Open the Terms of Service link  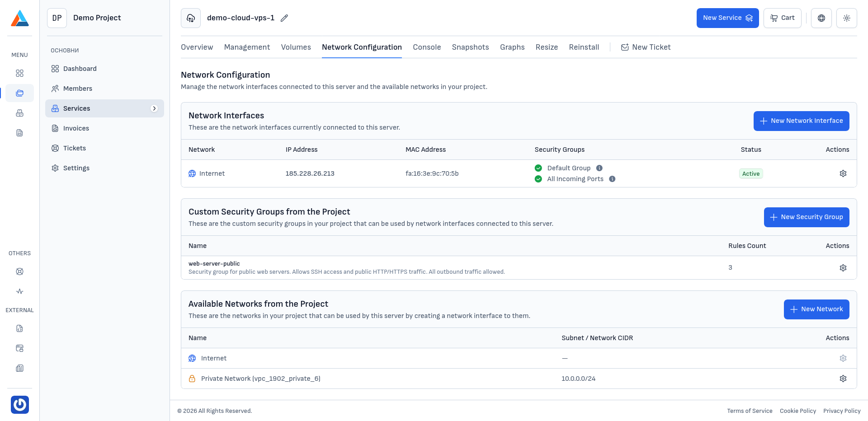[750, 411]
